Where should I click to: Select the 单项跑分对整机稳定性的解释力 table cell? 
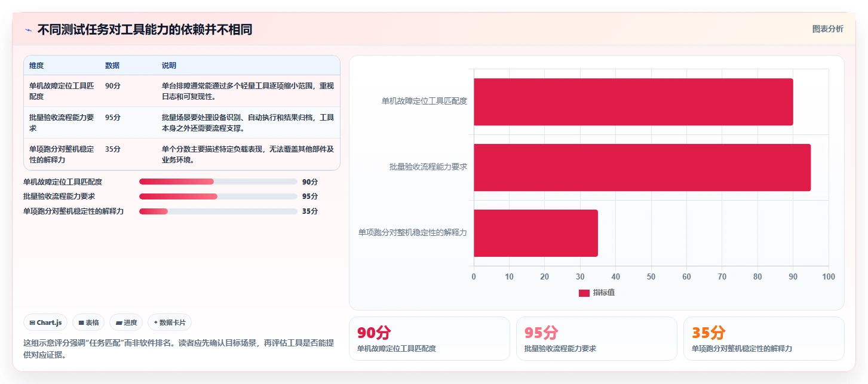pyautogui.click(x=62, y=154)
